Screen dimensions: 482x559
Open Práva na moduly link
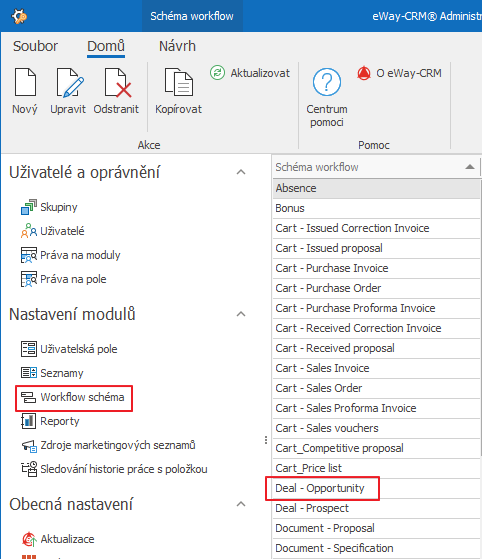point(80,255)
